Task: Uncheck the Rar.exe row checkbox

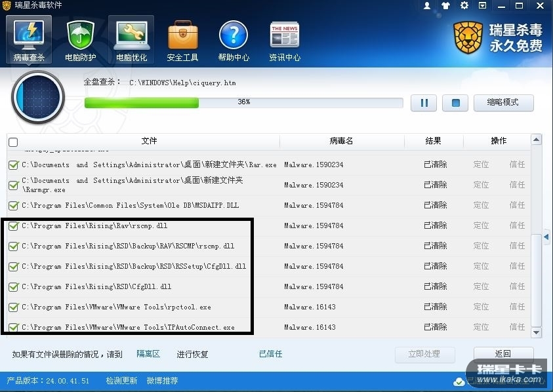Action: 13,165
